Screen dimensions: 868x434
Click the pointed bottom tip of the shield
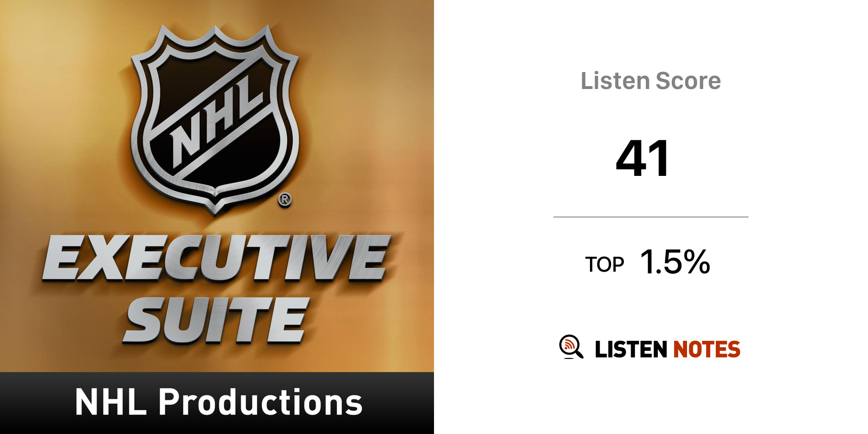[215, 210]
